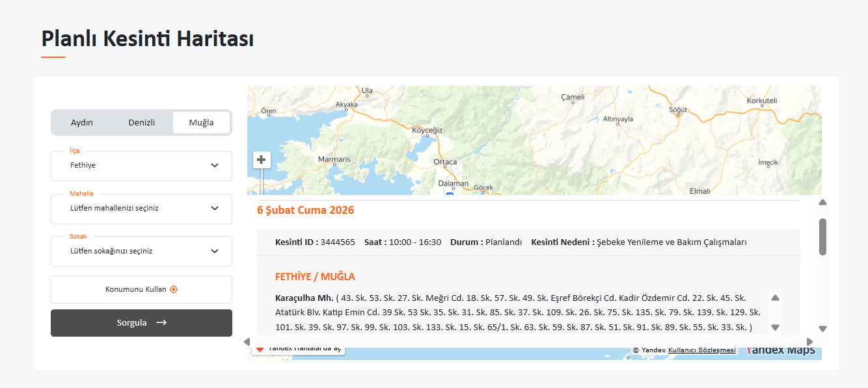
Task: Click the horizontal scroll left arrow
Action: tap(247, 342)
